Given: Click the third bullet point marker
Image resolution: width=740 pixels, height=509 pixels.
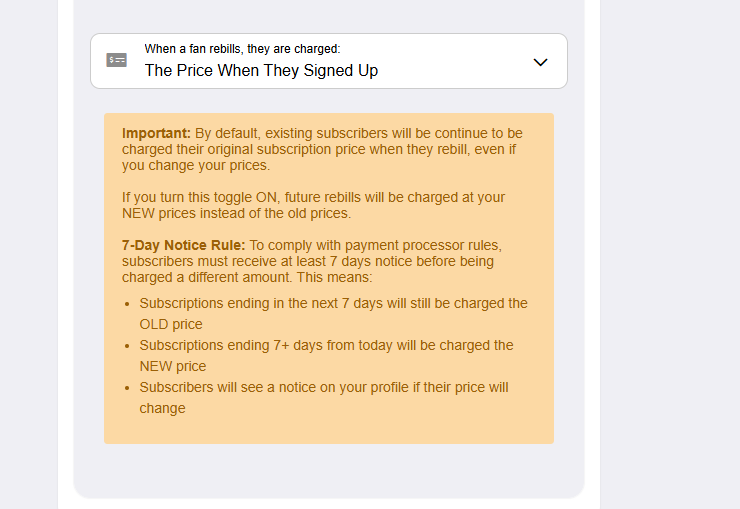Looking at the screenshot, I should pyautogui.click(x=127, y=388).
